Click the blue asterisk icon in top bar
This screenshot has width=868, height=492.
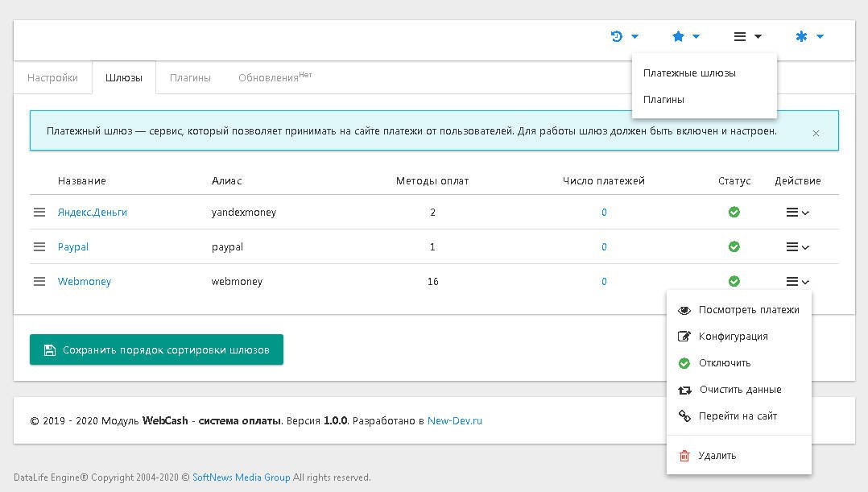801,36
